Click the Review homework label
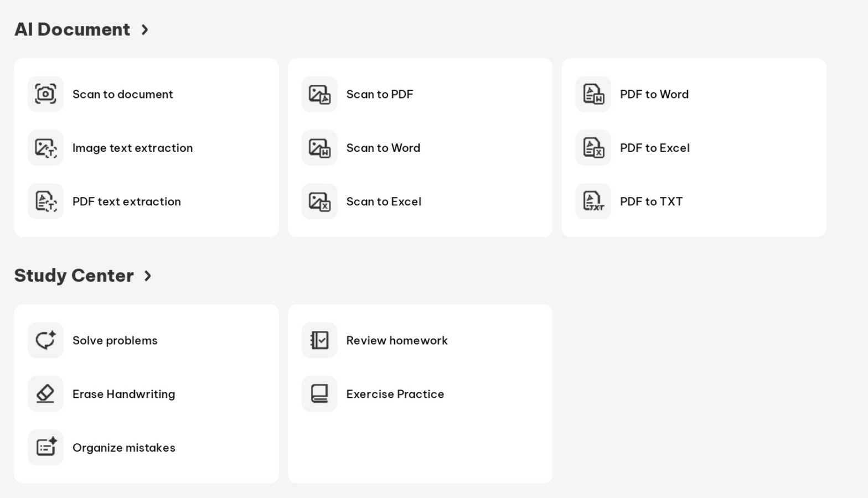868x498 pixels. coord(397,340)
